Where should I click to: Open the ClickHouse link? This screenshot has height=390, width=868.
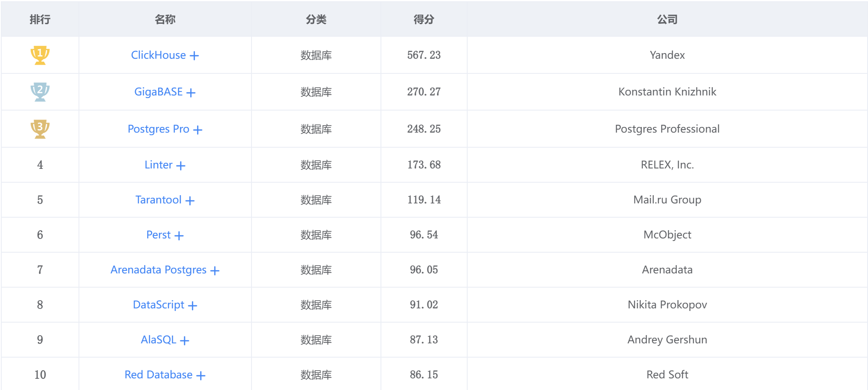coord(158,55)
